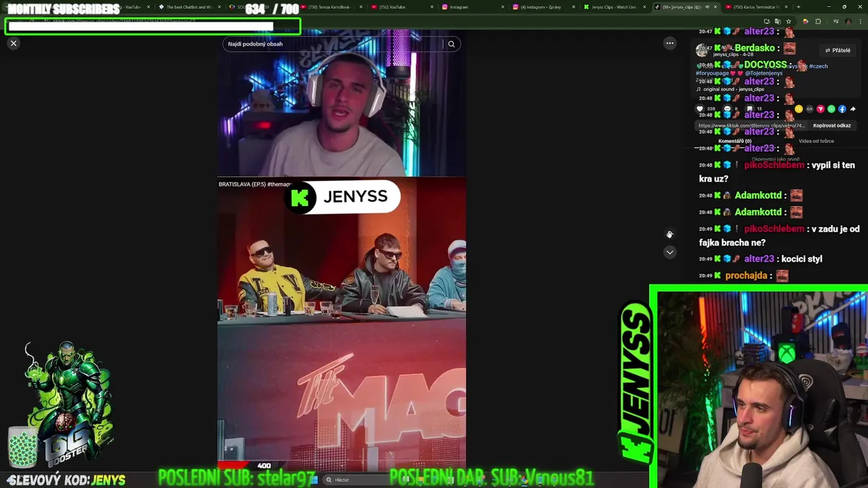Image resolution: width=868 pixels, height=488 pixels.
Task: Open the Chrome profile avatar
Action: pyautogui.click(x=848, y=22)
